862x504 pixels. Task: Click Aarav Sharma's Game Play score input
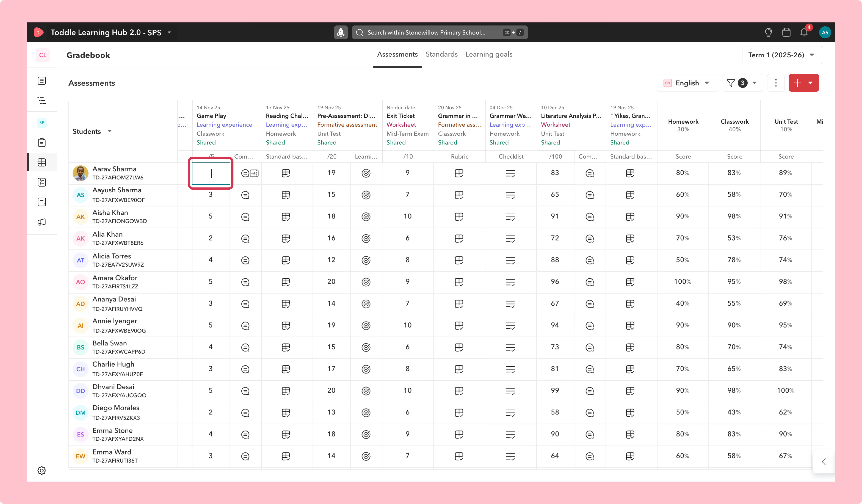coord(211,173)
